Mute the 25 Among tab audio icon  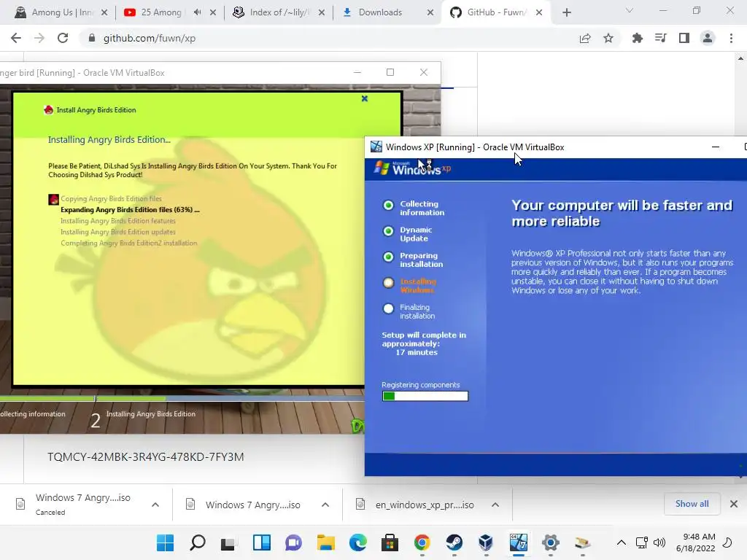pos(197,12)
